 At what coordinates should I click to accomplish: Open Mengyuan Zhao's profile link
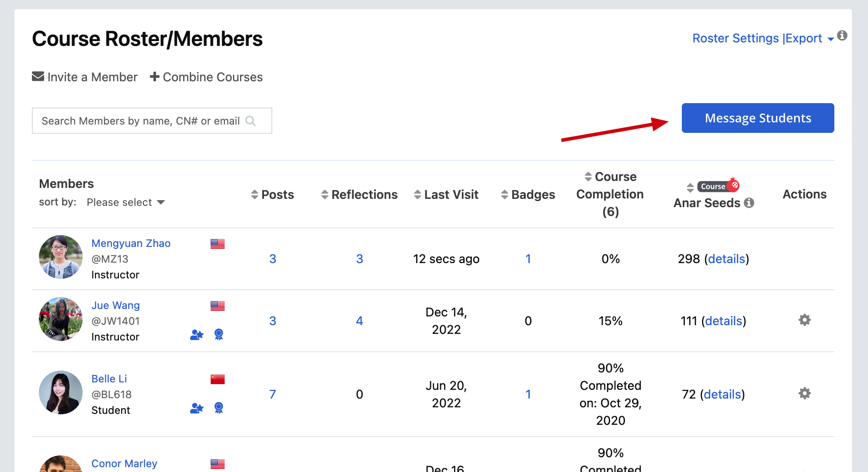(x=131, y=243)
